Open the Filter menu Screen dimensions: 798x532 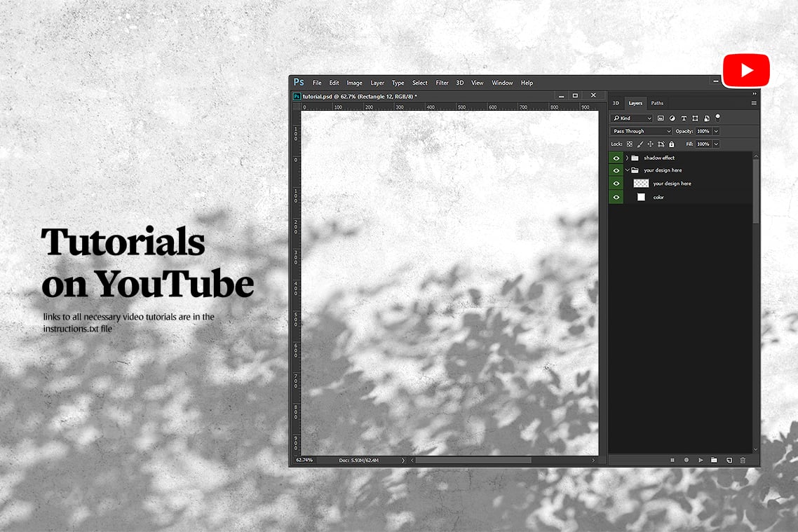[x=442, y=83]
